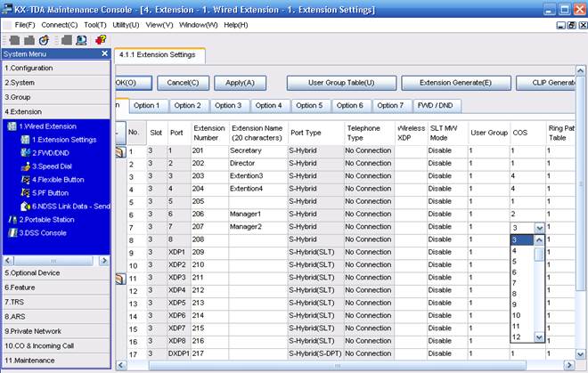The height and width of the screenshot is (373, 588).
Task: Click the table's vertical scrollbar down arrow
Action: coord(581,354)
